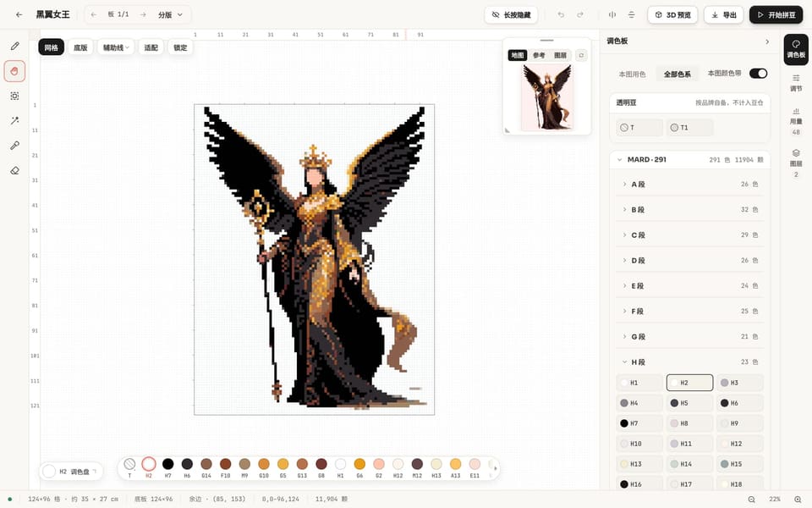Open the 图层 layers sidebar panel
The width and height of the screenshot is (812, 508).
[x=796, y=163]
